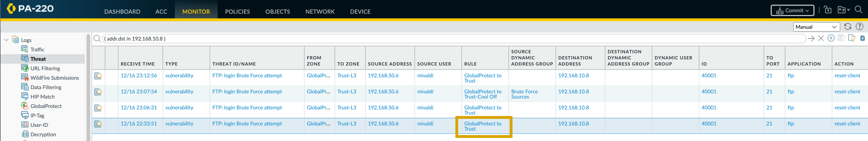
Task: Clear the filter with the X icon
Action: point(821,38)
